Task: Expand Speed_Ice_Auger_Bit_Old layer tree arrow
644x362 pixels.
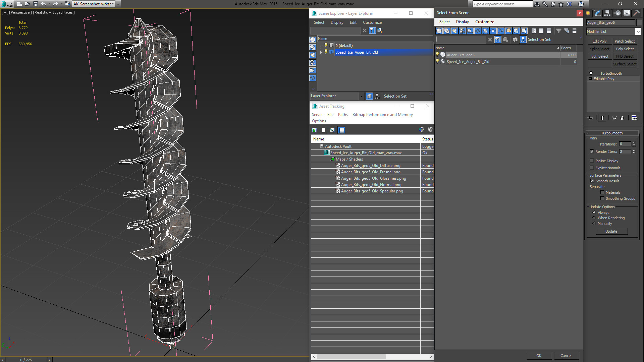Action: 321,52
